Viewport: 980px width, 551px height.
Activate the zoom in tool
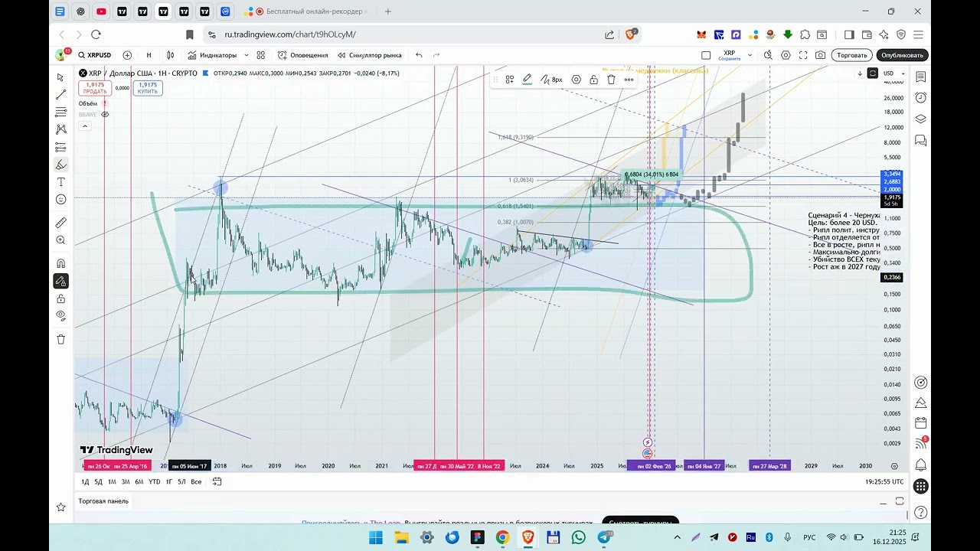point(60,240)
